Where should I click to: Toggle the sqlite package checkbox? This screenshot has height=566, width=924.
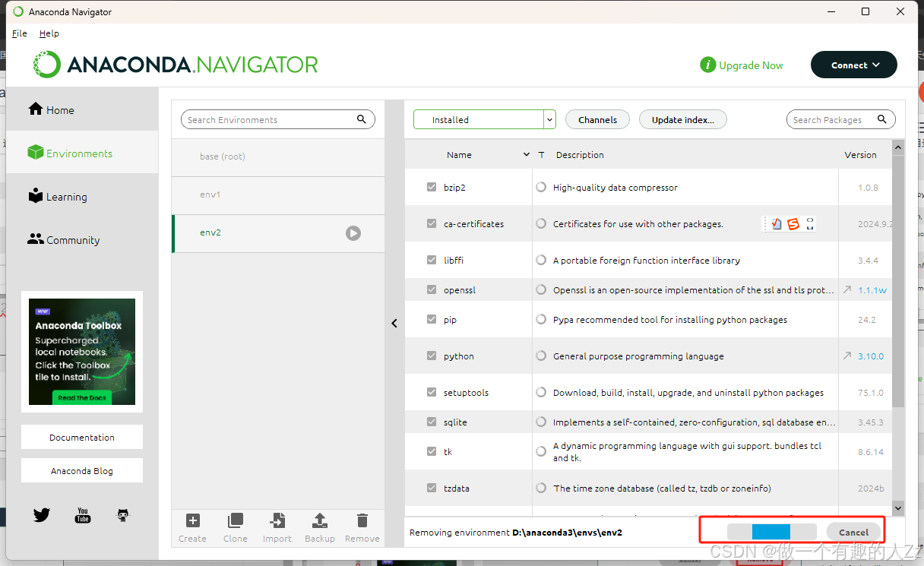(x=432, y=422)
